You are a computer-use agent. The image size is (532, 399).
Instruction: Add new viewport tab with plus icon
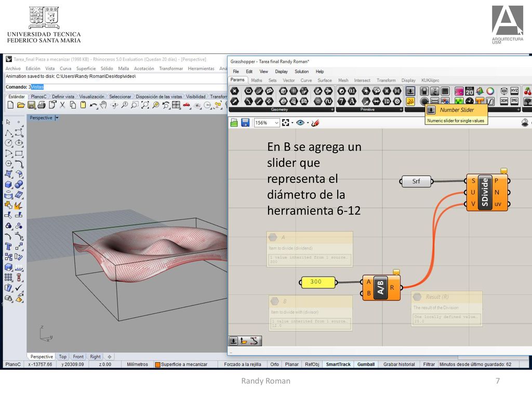(109, 357)
